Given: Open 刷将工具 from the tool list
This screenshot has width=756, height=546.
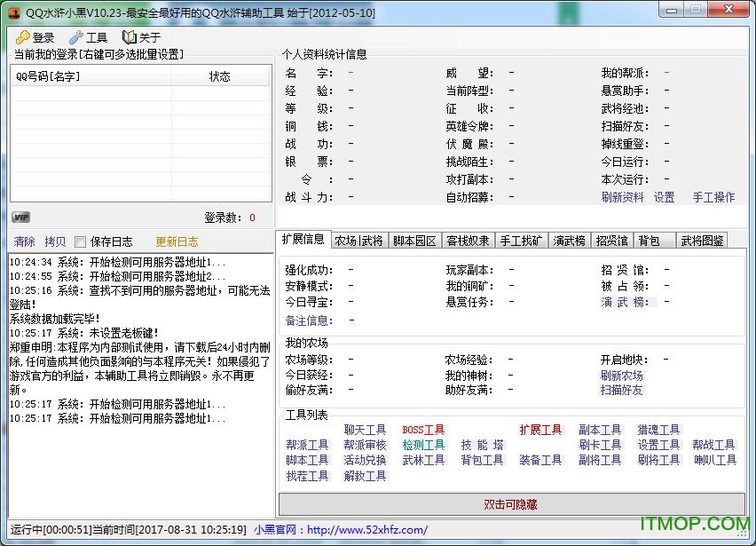Looking at the screenshot, I should (x=658, y=460).
